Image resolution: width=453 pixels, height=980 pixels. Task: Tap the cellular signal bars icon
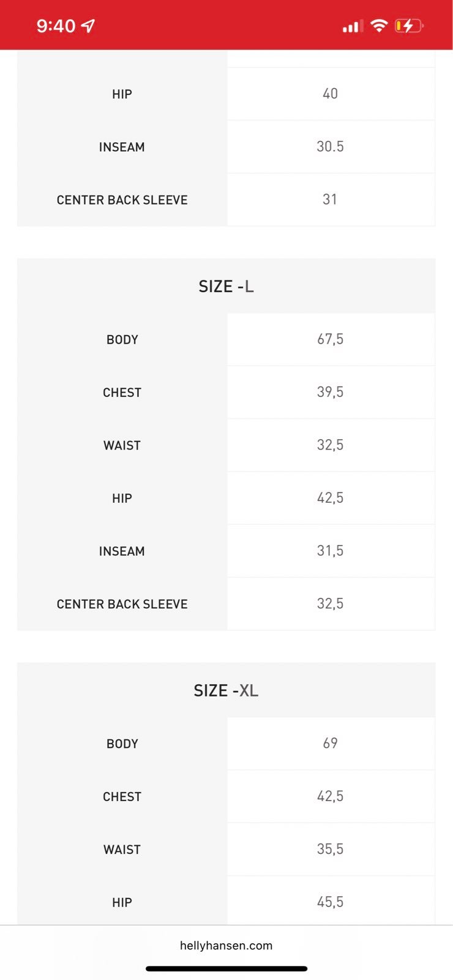tap(351, 26)
